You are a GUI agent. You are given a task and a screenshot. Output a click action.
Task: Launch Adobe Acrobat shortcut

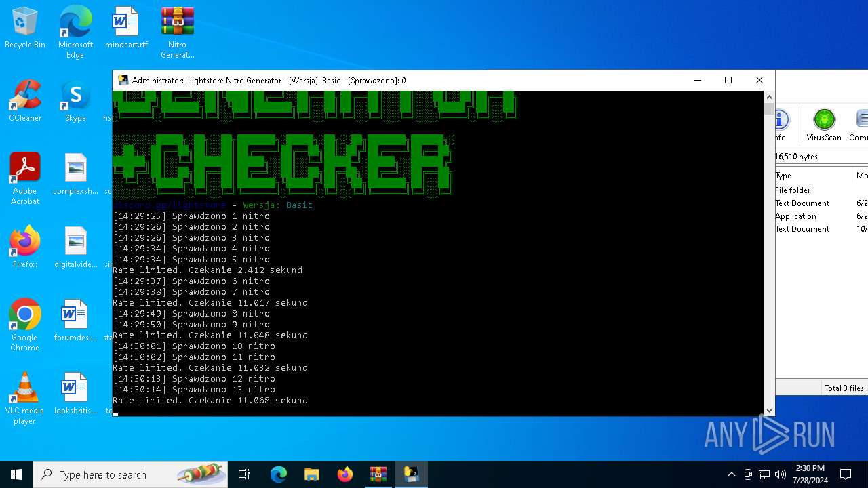click(25, 179)
